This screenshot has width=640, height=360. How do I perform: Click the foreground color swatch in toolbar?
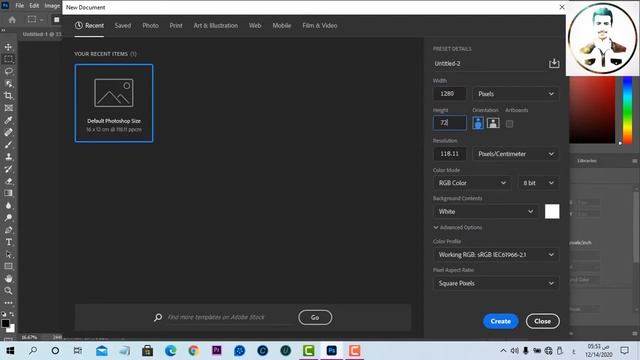click(5, 323)
